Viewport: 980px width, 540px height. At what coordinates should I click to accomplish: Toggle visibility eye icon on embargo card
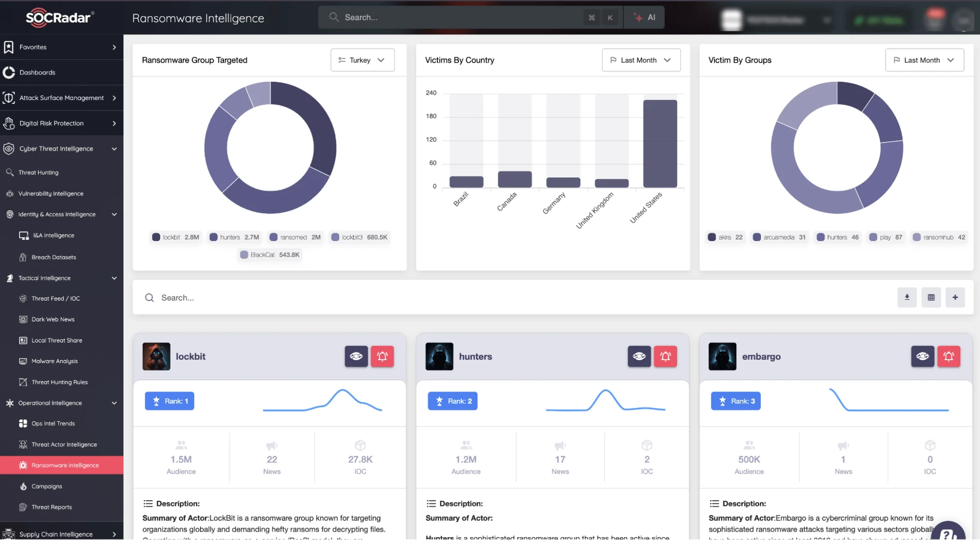point(922,356)
